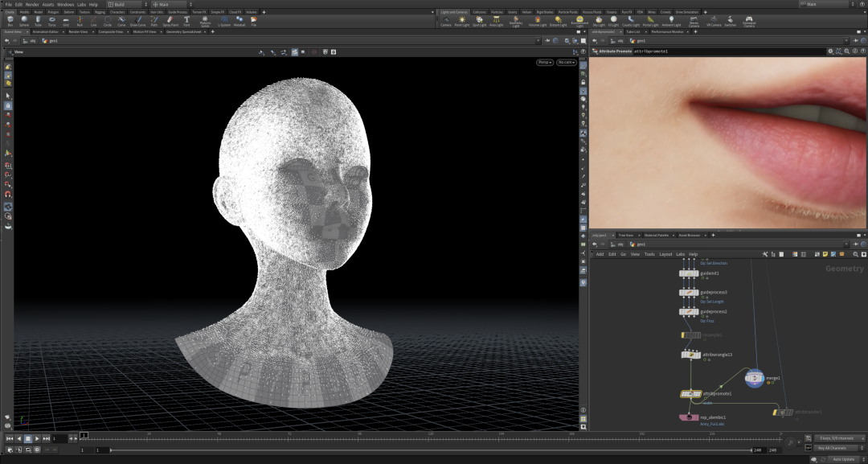Select the Grid shelf tool
The width and height of the screenshot is (868, 464).
click(66, 21)
